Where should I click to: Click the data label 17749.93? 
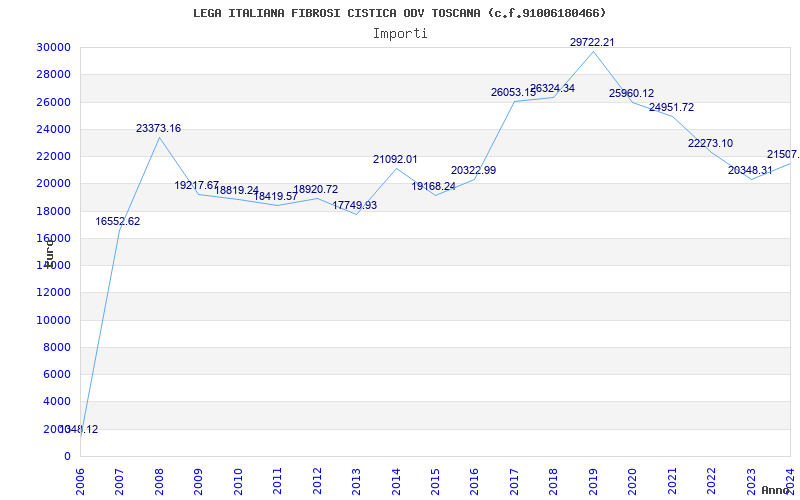pyautogui.click(x=355, y=205)
